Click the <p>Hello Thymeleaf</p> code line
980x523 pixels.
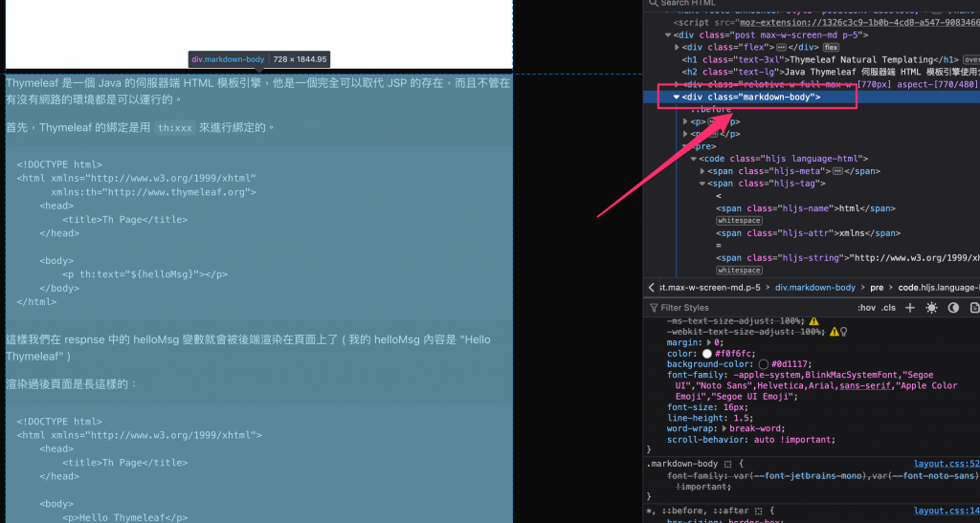point(125,517)
